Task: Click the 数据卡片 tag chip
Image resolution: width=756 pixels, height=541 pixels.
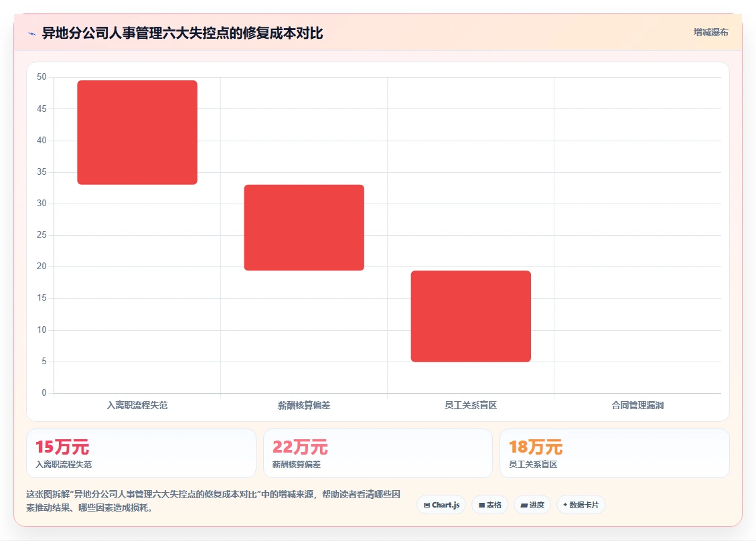Action: point(581,505)
